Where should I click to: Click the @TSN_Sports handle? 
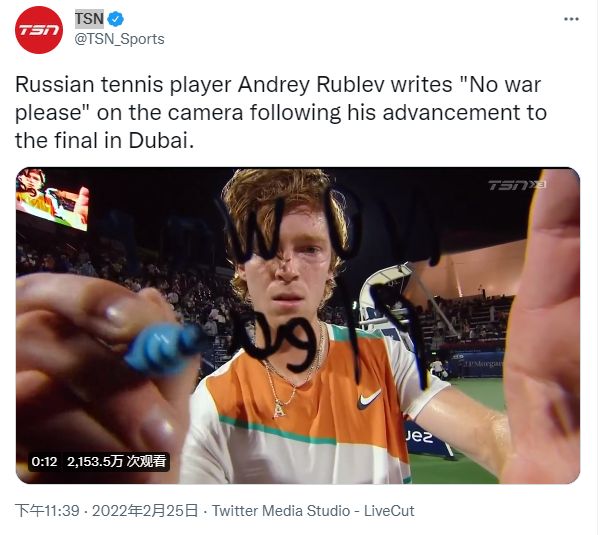[120, 39]
